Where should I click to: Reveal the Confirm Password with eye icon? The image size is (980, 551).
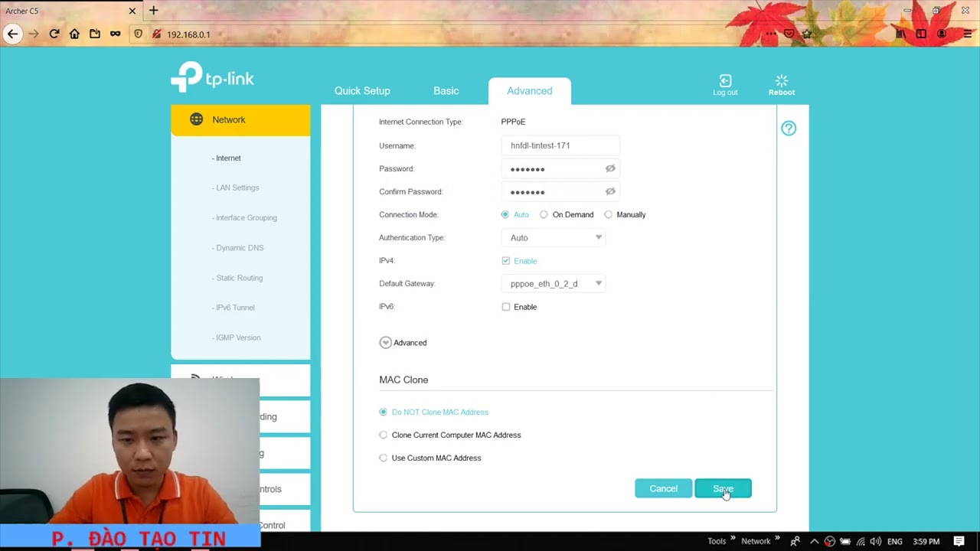[610, 191]
